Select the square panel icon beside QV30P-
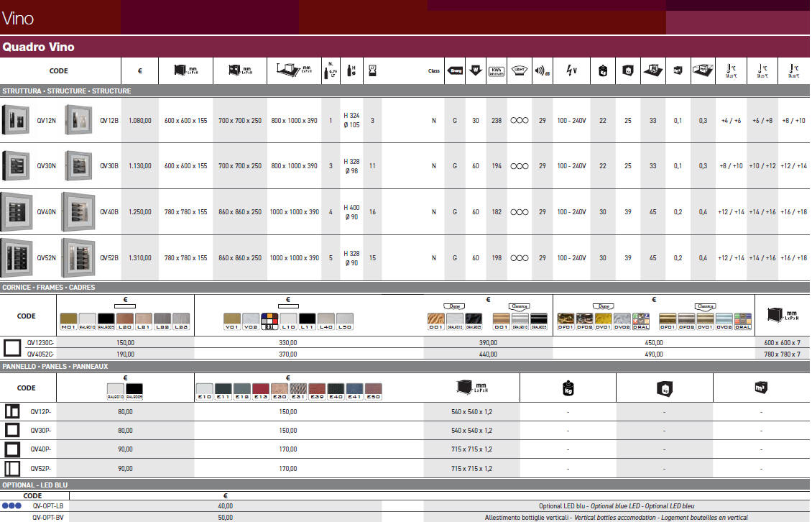 click(x=12, y=430)
